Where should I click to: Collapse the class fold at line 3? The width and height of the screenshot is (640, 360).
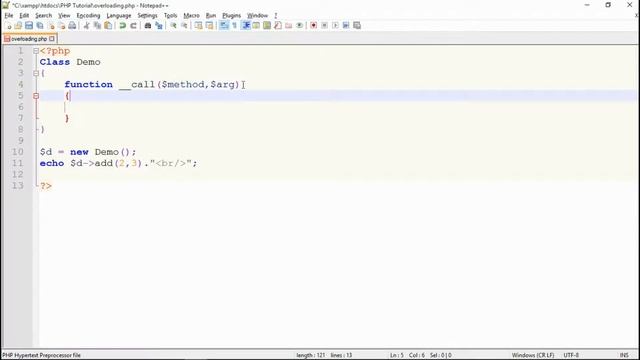pos(36,73)
